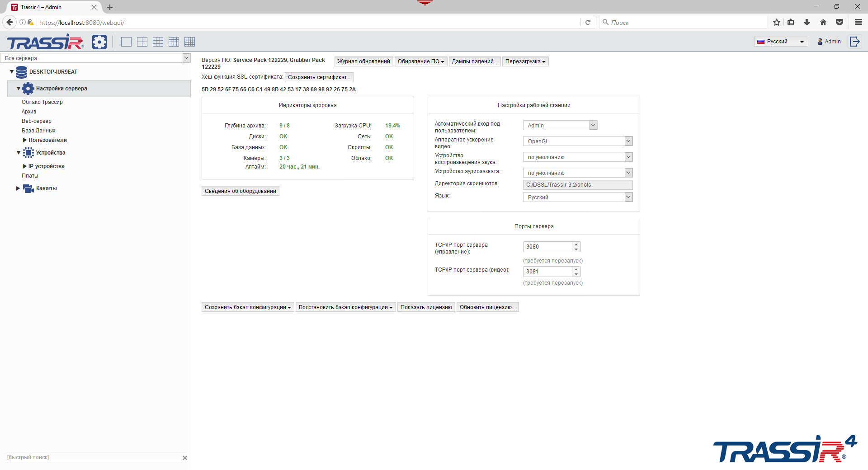Open the Язык language dropdown
Viewport: 868px width, 470px height.
(x=628, y=197)
